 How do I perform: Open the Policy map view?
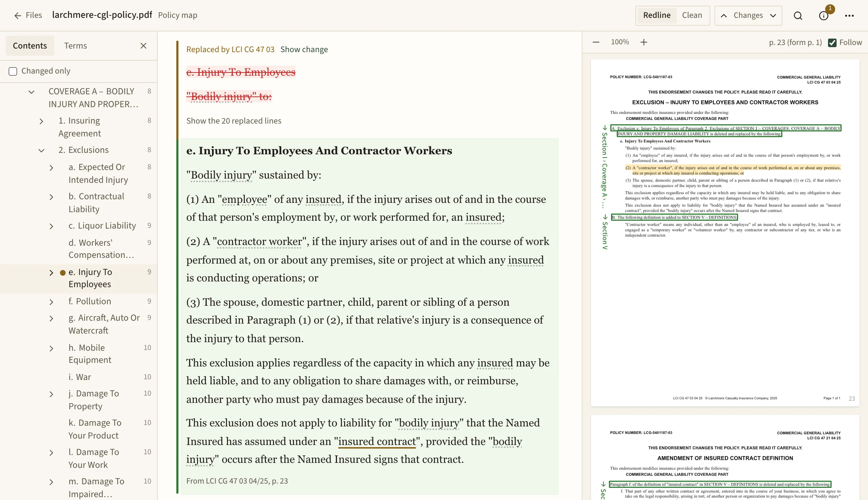(177, 15)
